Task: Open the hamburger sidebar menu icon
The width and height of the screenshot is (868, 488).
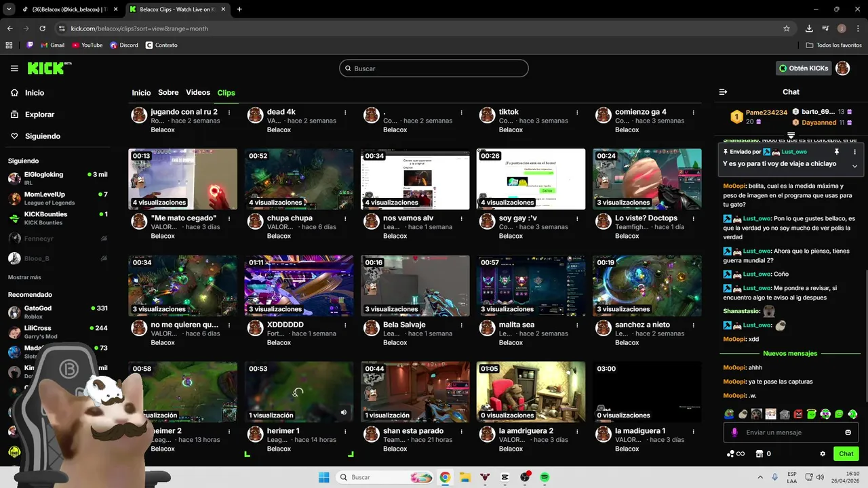Action: click(14, 68)
